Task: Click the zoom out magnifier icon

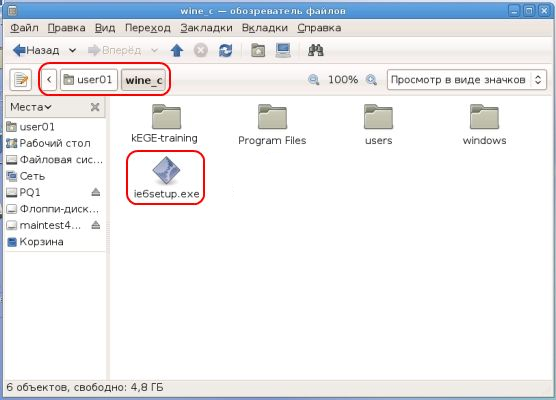Action: tap(313, 80)
